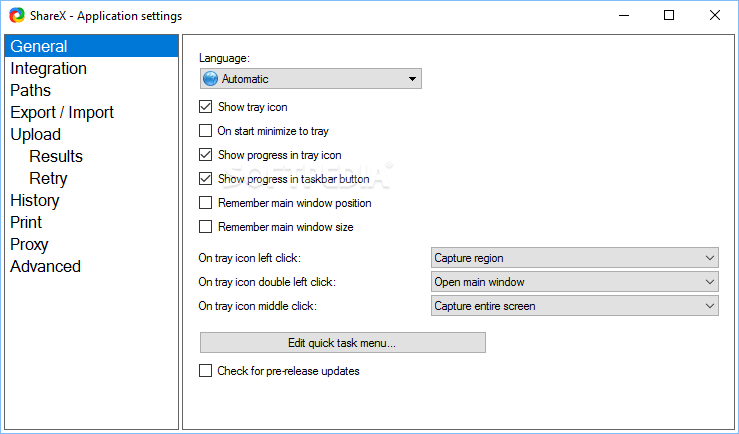This screenshot has height=434, width=739.
Task: Disable Show progress in taskbar button
Action: coord(205,179)
